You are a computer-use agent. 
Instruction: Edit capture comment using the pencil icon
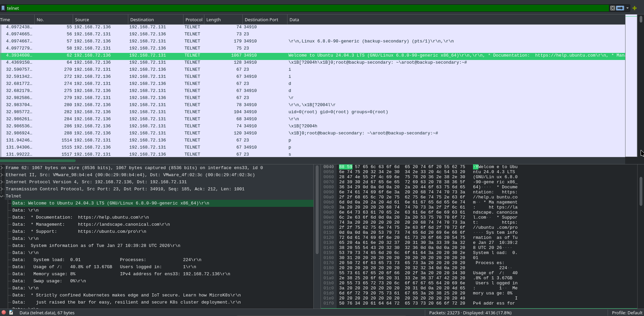(x=11, y=312)
